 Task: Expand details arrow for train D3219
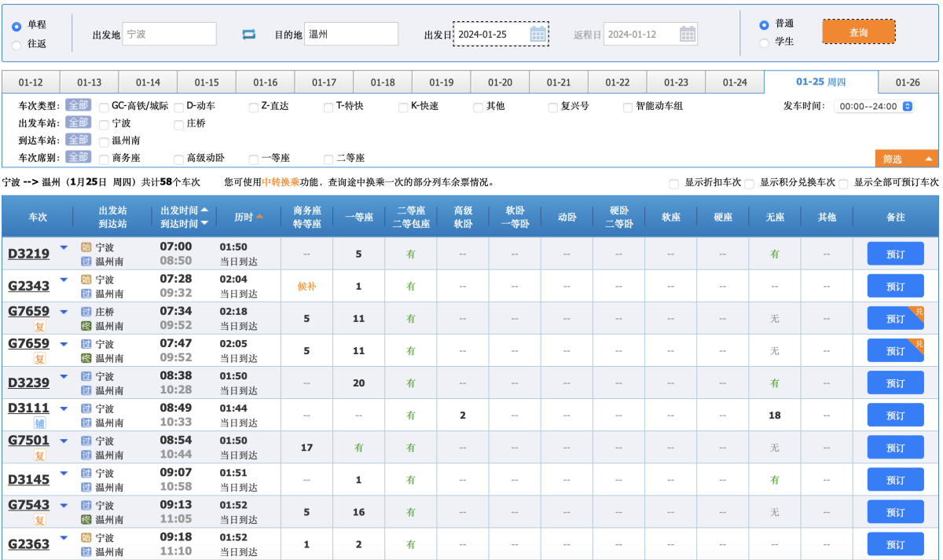pyautogui.click(x=64, y=248)
